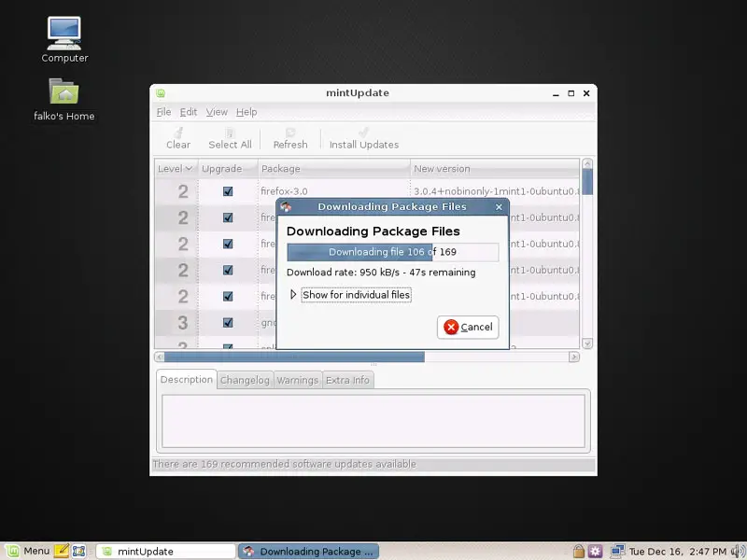Click the level 3 number cell
The image size is (747, 560).
(x=182, y=322)
